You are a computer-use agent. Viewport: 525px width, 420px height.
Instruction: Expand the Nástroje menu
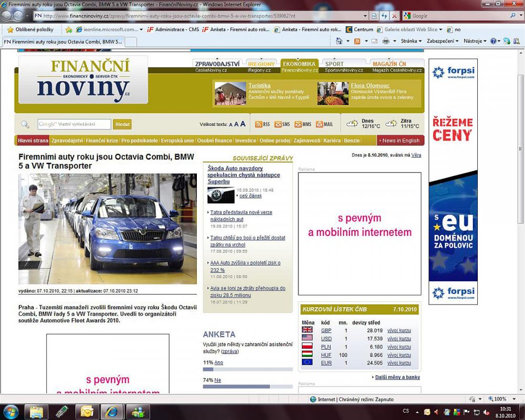(475, 41)
